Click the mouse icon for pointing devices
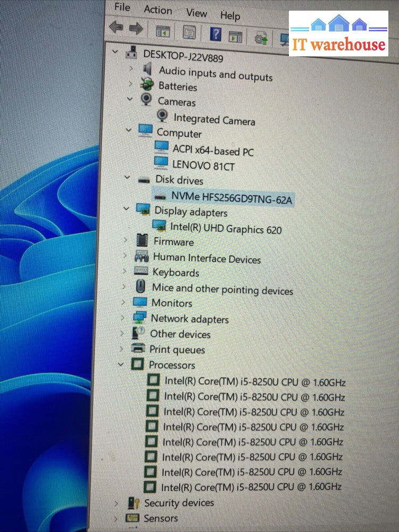 140,286
